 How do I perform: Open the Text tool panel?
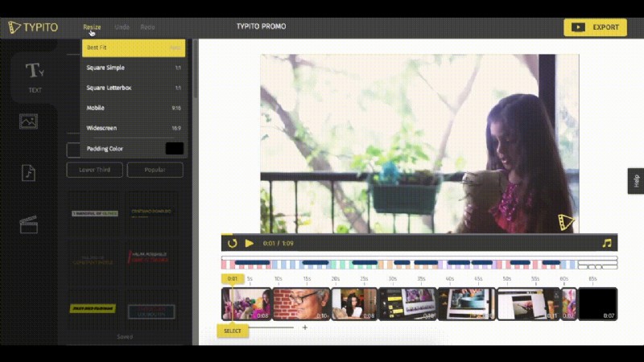pos(35,77)
